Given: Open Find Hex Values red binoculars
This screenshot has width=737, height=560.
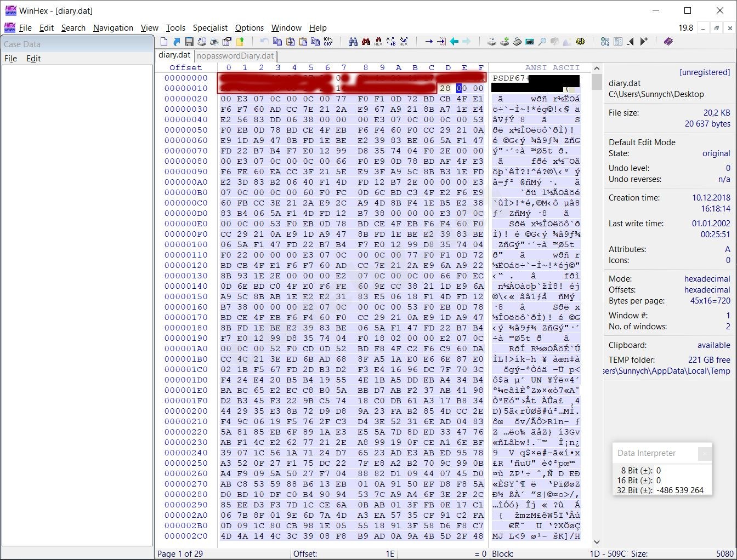Looking at the screenshot, I should point(366,42).
